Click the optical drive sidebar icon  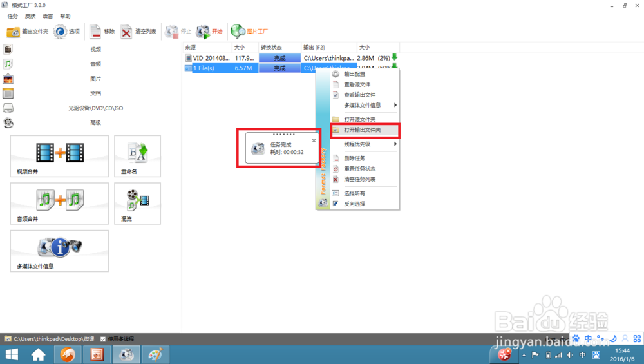(8, 108)
